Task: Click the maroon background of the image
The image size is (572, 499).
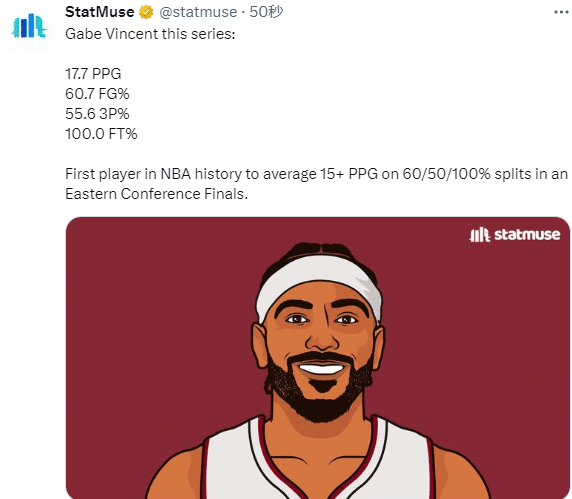Action: [x=146, y=328]
